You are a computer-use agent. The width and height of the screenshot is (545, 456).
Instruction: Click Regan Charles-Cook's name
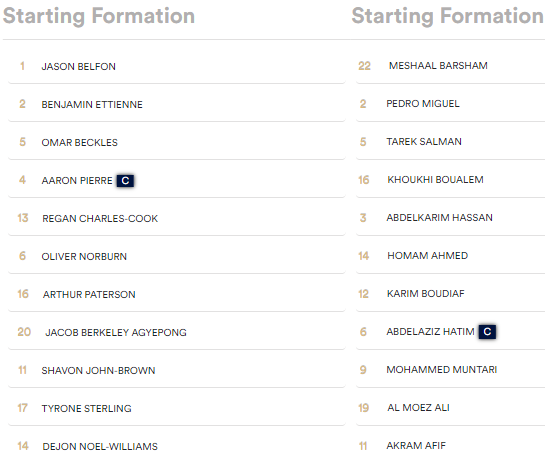[x=100, y=219]
